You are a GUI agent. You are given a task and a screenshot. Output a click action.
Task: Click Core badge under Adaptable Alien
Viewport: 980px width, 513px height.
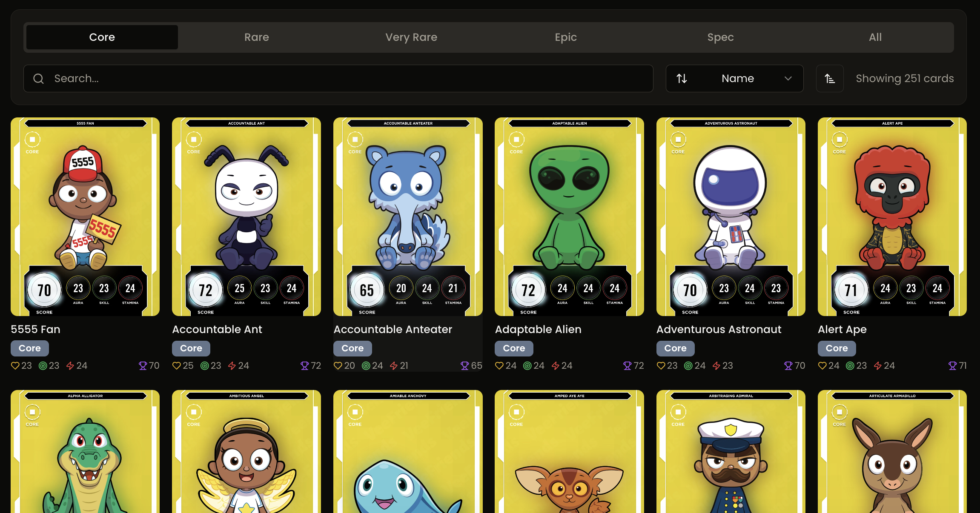[514, 348]
